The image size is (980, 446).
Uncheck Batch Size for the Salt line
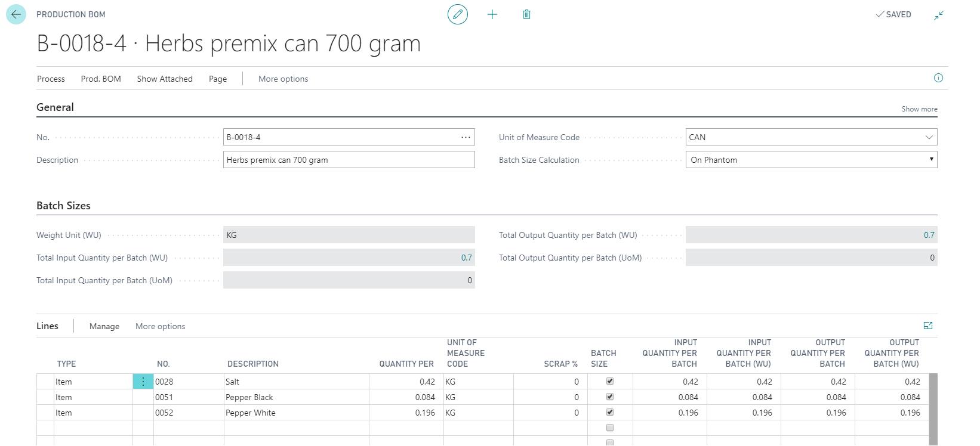[x=609, y=381]
